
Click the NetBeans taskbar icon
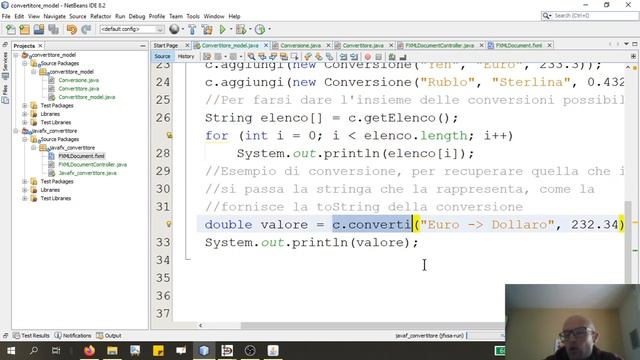click(204, 351)
